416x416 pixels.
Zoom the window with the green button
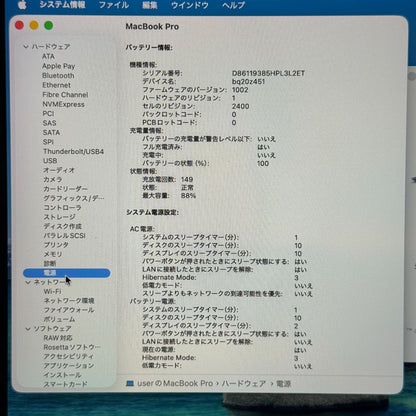tap(49, 25)
